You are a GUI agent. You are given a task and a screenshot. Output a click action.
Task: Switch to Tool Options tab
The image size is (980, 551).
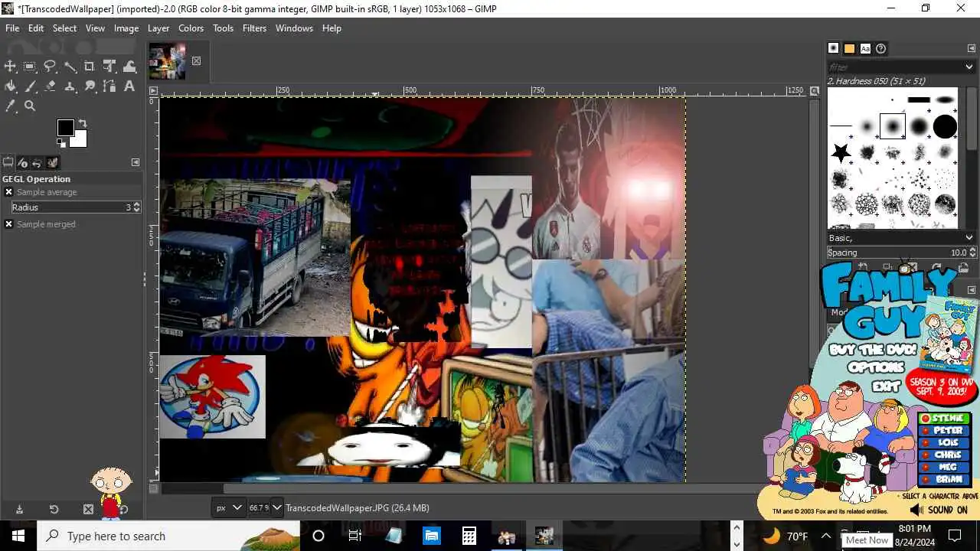(x=8, y=162)
